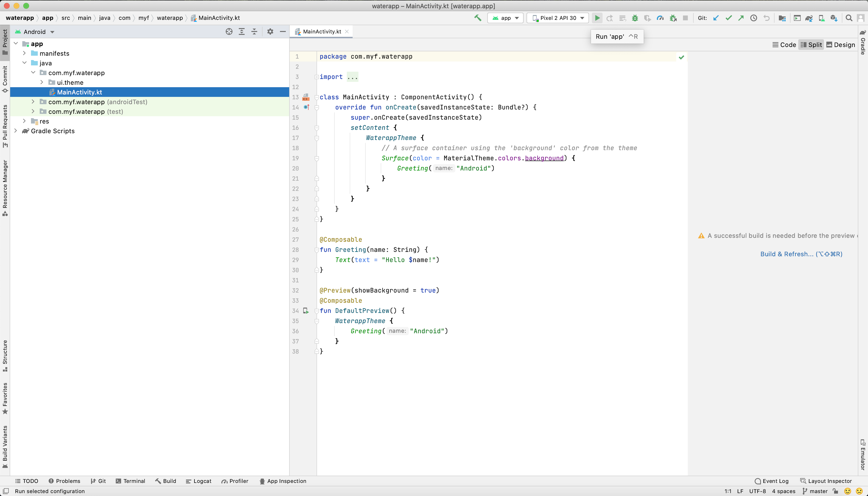
Task: Click Git update project blue arrow
Action: coord(716,18)
